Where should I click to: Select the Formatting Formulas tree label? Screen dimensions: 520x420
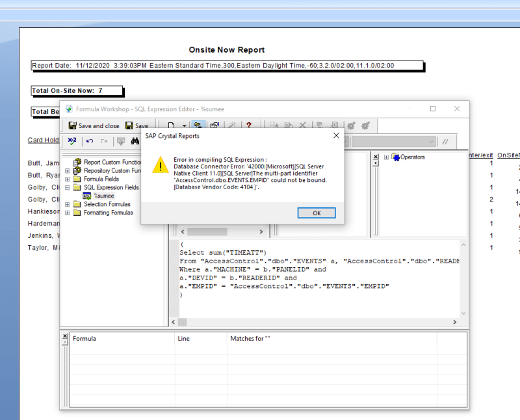pos(108,213)
